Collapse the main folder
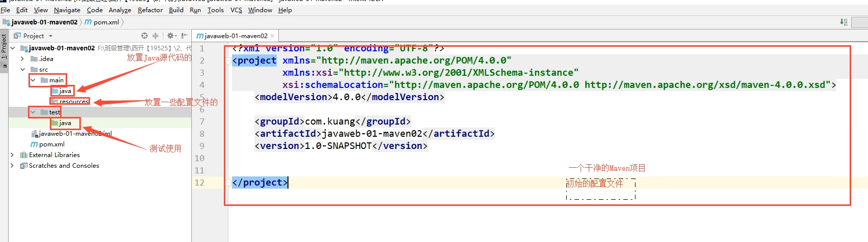 click(x=33, y=80)
